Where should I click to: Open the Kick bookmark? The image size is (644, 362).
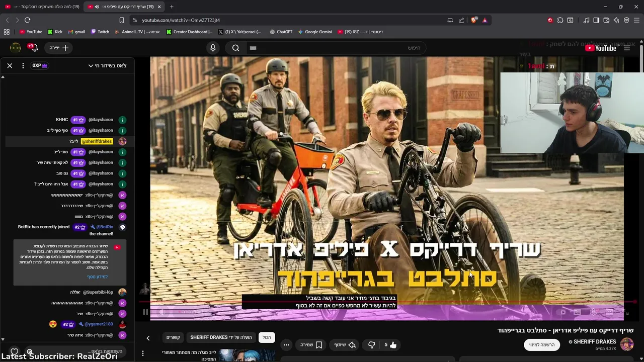tap(55, 32)
